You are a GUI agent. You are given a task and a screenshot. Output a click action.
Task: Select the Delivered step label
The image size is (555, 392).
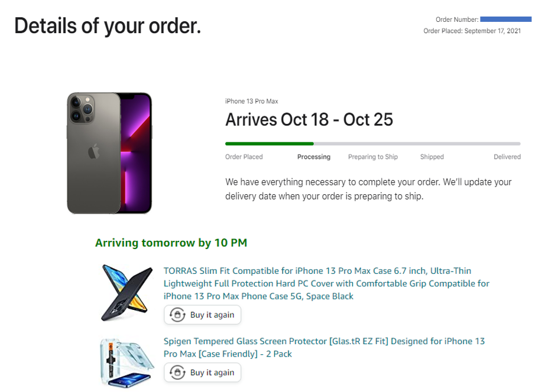click(507, 157)
